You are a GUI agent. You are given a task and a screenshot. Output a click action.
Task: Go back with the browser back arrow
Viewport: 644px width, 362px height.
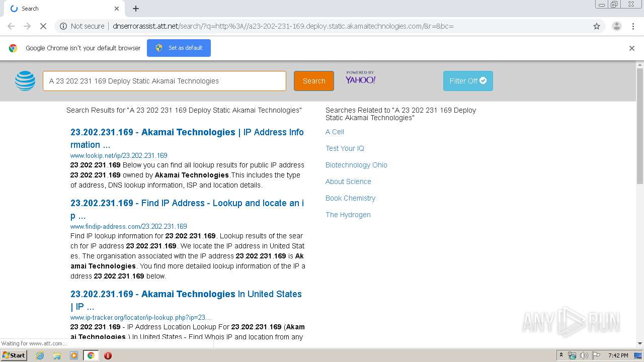pos(11,26)
